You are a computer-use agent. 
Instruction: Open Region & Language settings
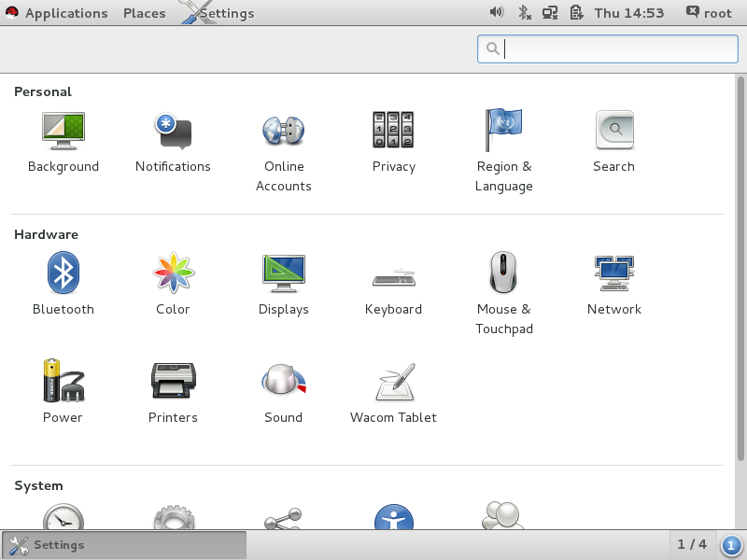tap(504, 151)
